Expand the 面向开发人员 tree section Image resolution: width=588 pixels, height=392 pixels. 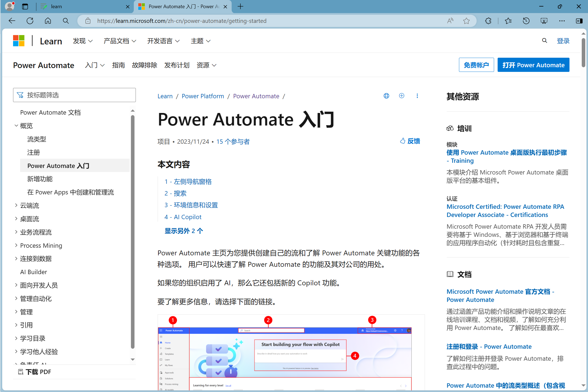click(x=16, y=285)
